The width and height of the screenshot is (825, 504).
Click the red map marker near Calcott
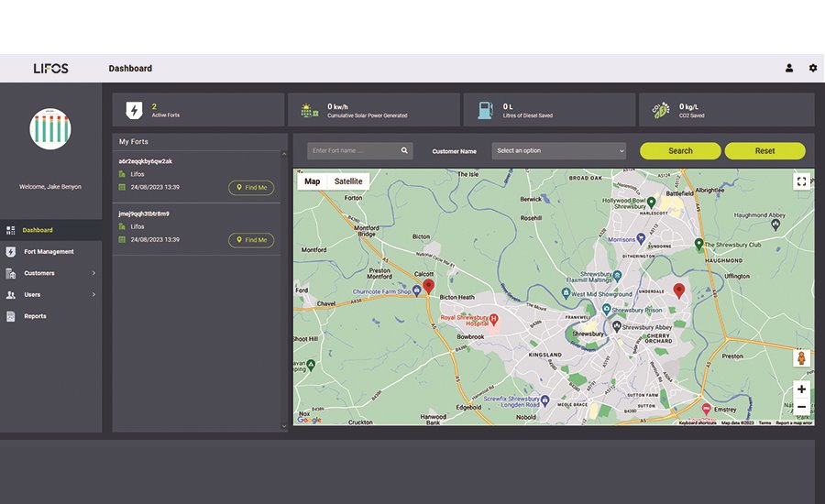point(429,288)
